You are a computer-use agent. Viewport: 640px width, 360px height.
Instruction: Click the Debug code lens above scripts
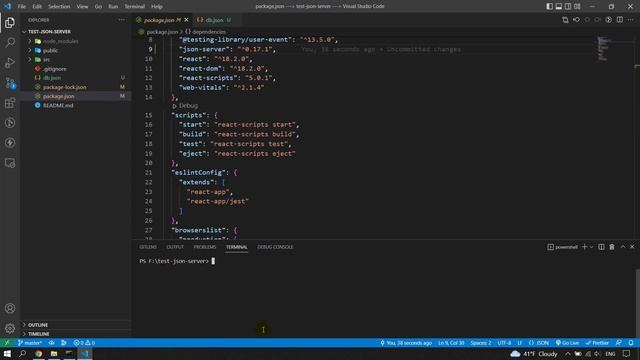coord(185,106)
